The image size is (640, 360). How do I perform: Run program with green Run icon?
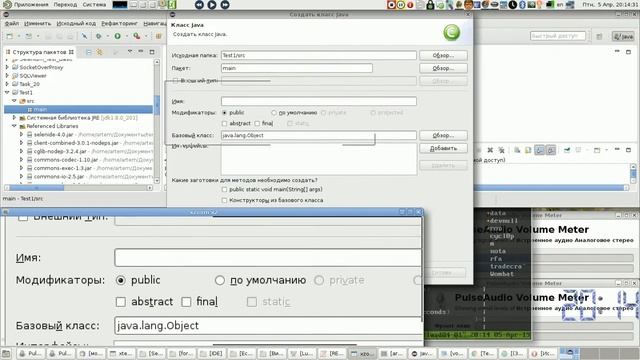point(118,36)
